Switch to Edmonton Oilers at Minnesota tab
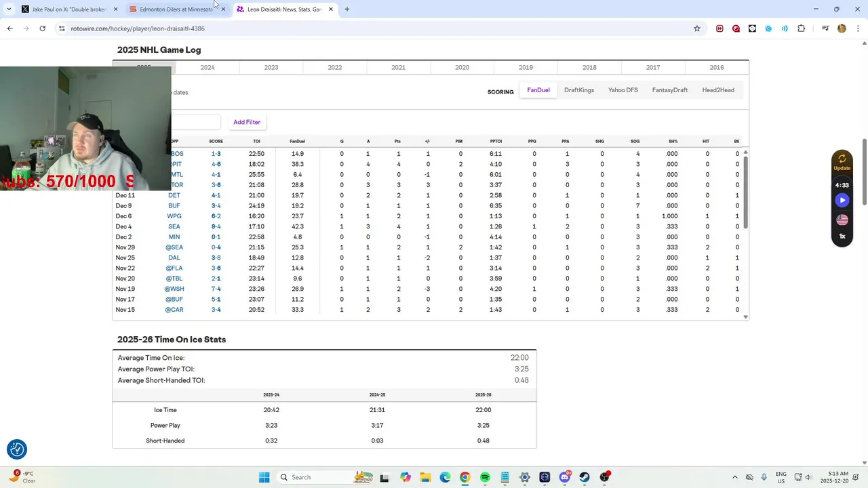Viewport: 868px width, 488px height. 177,9
